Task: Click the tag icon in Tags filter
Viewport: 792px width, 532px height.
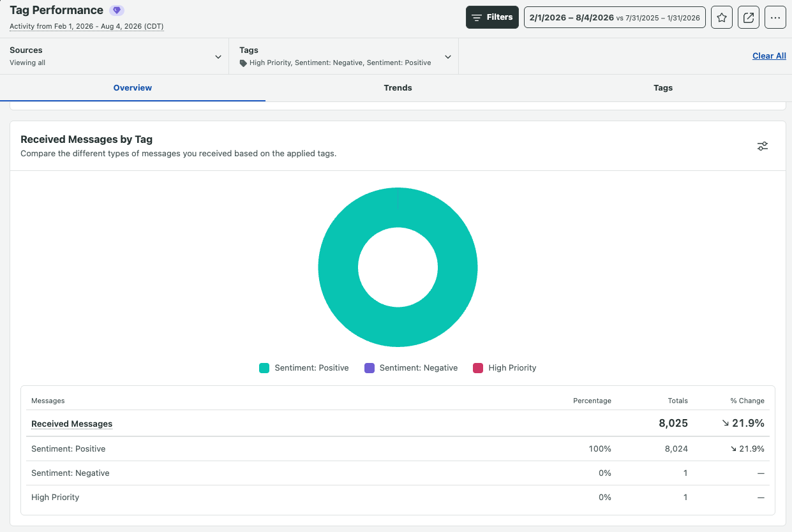Action: point(243,63)
